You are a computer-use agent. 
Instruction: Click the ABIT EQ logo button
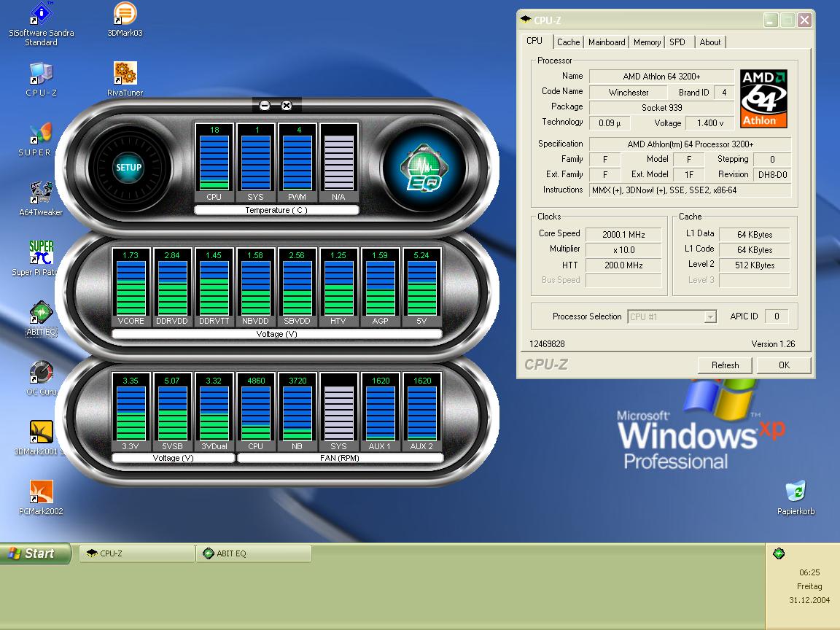(424, 167)
